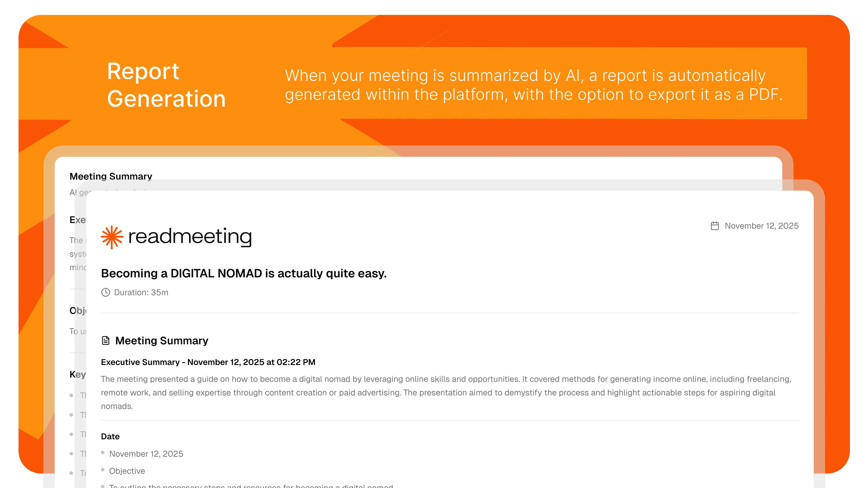Click the Objective bullet item
The width and height of the screenshot is (868, 488).
[127, 471]
